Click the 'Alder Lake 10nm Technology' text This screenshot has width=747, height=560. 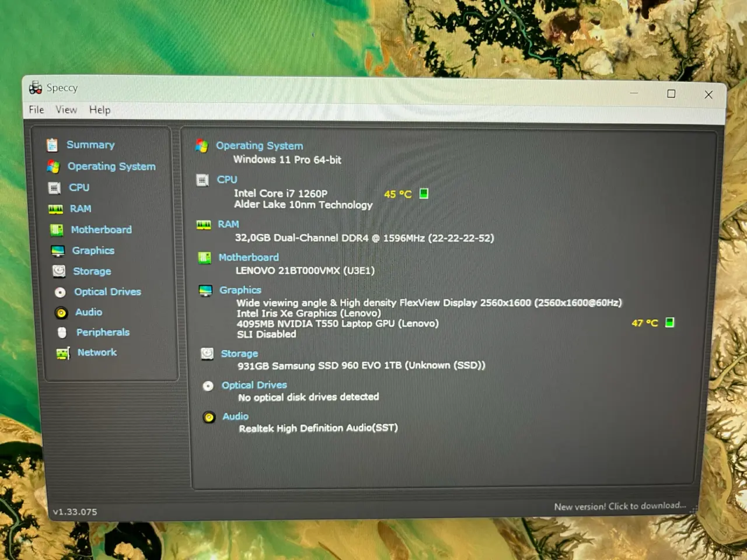tap(303, 205)
